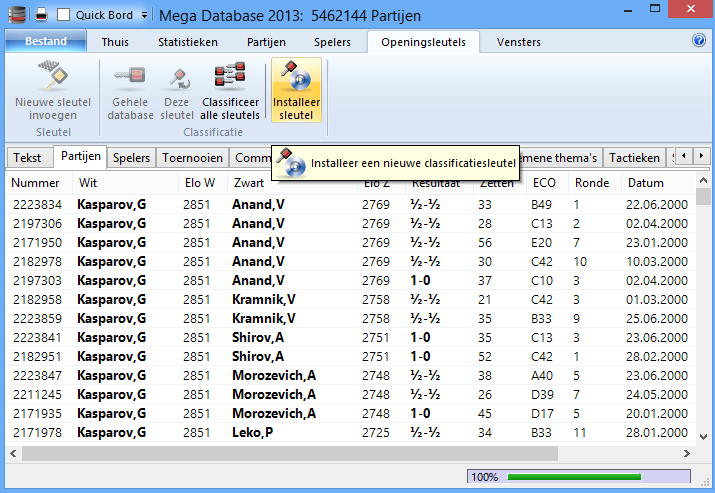Toggle the Quick Bord checkbox
The image size is (715, 493).
[x=63, y=15]
